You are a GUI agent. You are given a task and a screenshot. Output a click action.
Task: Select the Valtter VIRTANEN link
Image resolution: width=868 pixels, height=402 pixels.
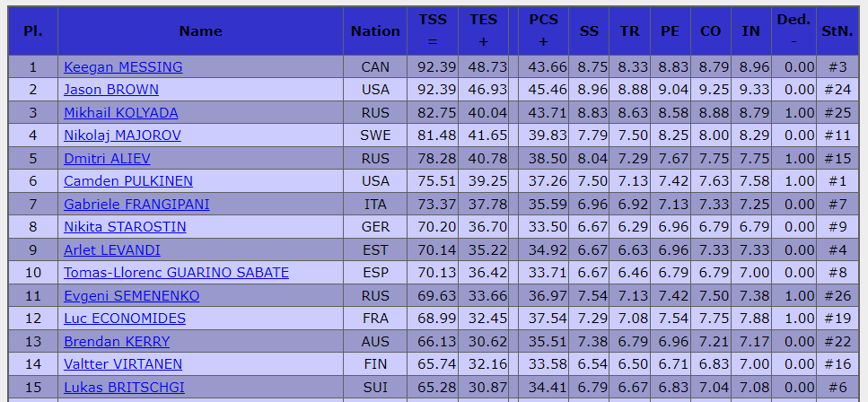123,364
